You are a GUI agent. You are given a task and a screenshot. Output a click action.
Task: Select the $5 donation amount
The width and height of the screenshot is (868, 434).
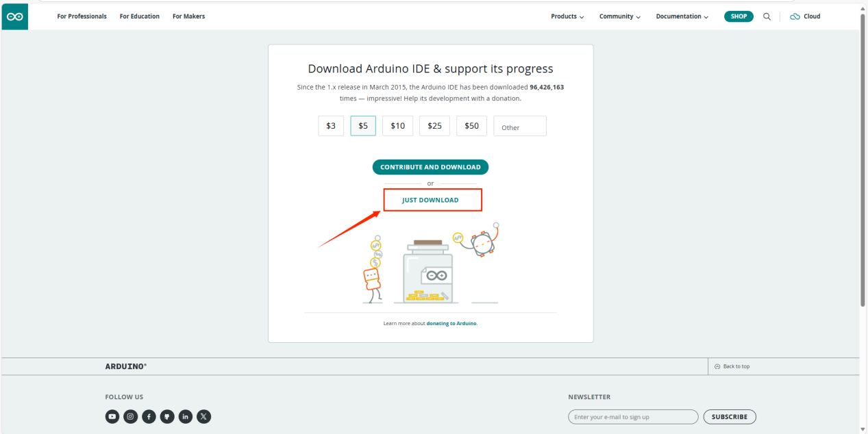click(x=363, y=126)
